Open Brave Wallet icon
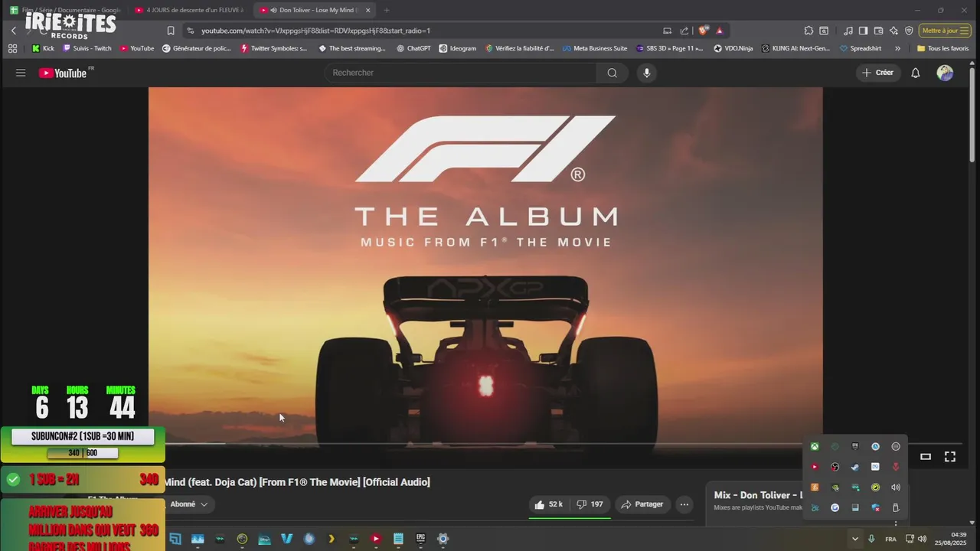 [x=878, y=31]
